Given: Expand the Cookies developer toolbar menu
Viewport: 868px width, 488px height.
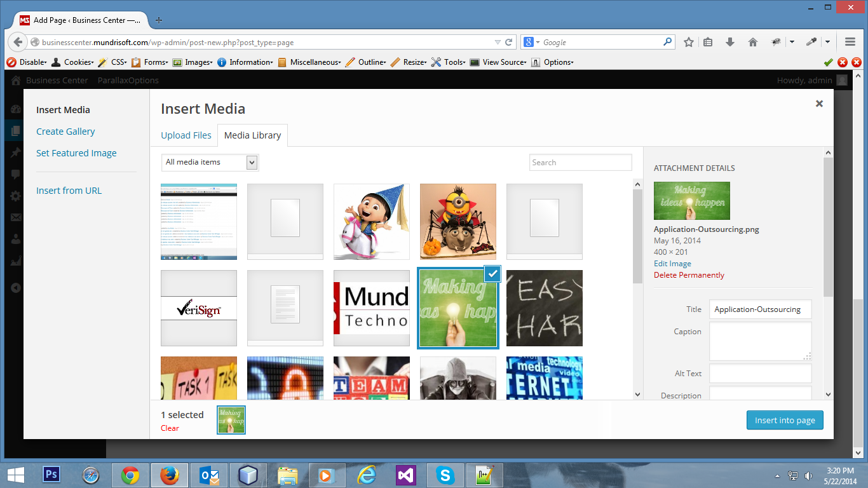Looking at the screenshot, I should tap(72, 62).
